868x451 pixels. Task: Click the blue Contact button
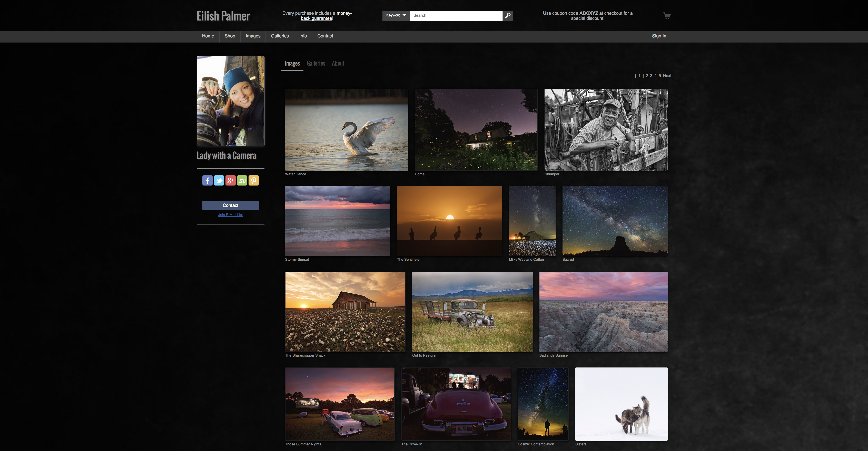click(x=231, y=205)
